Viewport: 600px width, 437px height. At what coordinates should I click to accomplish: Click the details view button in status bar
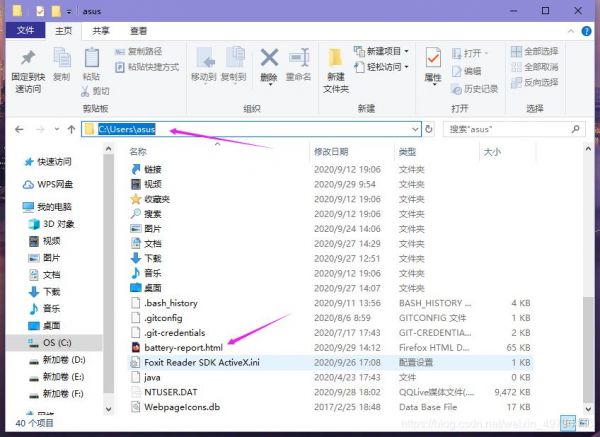pyautogui.click(x=569, y=423)
